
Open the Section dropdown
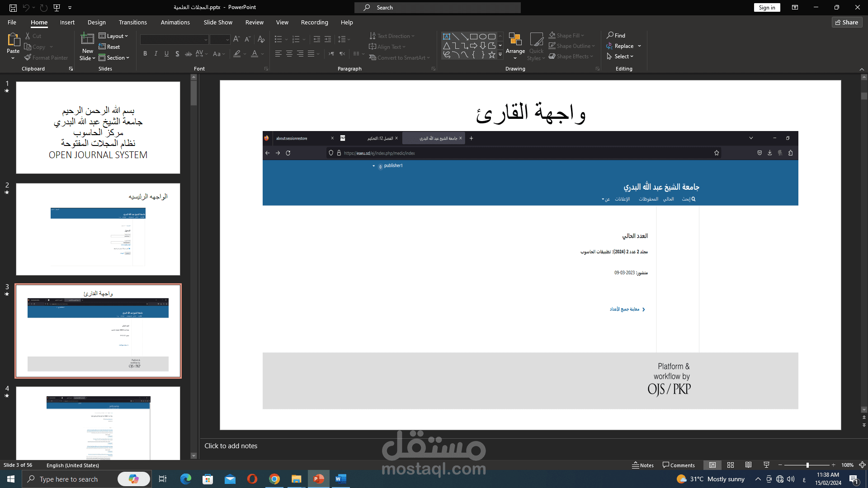[x=114, y=57]
